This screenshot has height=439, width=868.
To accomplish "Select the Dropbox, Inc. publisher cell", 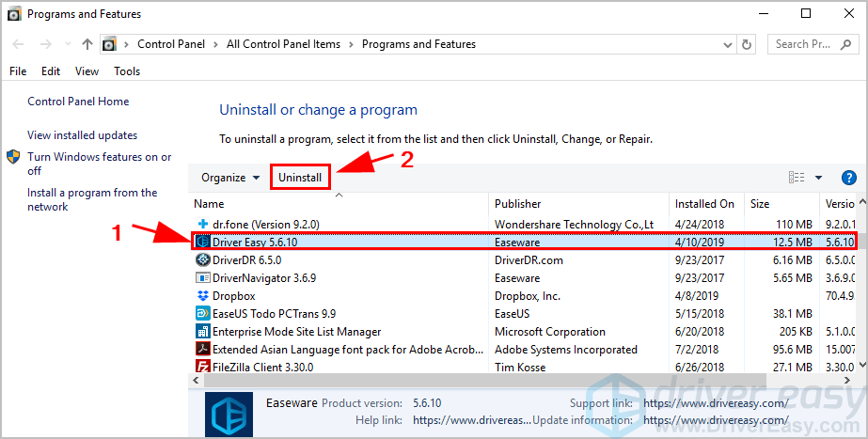I will (x=527, y=295).
